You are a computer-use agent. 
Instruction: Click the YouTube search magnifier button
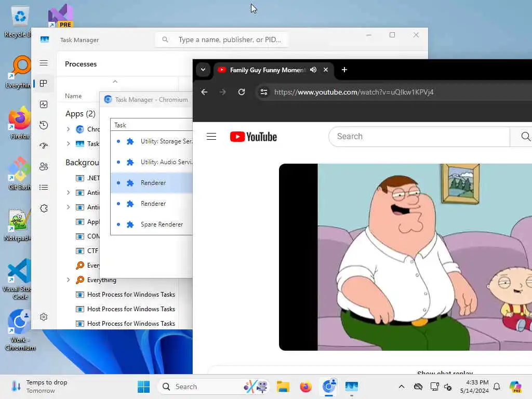coord(525,137)
